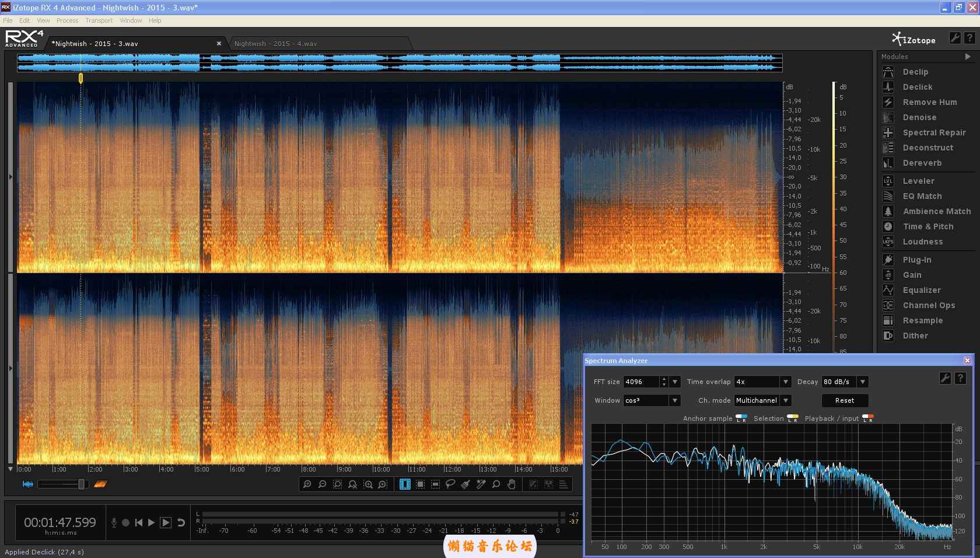980x558 pixels.
Task: Open the Ambience Match module
Action: click(x=936, y=211)
